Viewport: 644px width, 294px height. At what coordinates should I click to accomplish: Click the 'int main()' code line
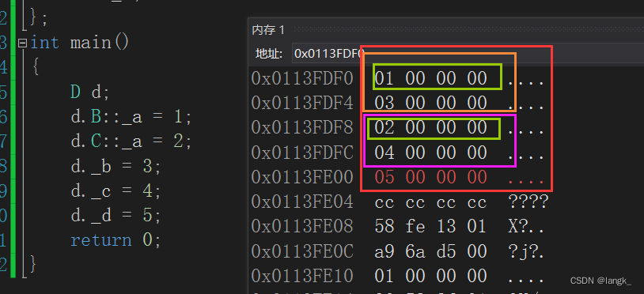(x=80, y=43)
